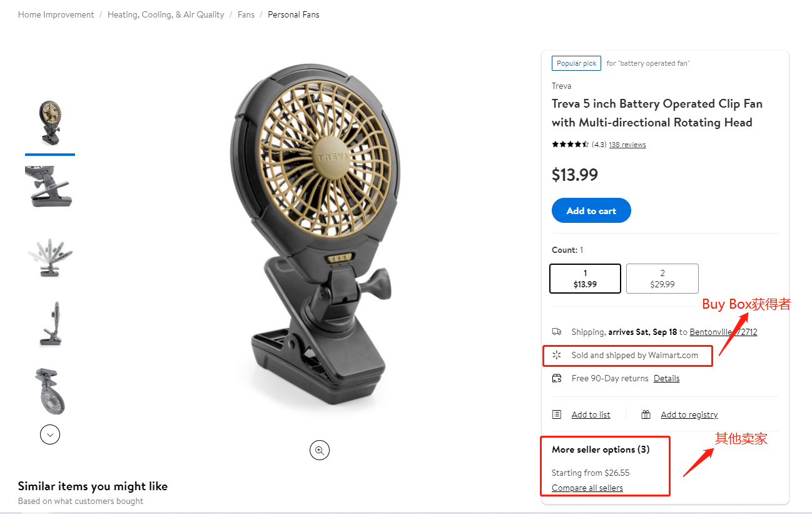Click the returns box icon

coord(557,378)
